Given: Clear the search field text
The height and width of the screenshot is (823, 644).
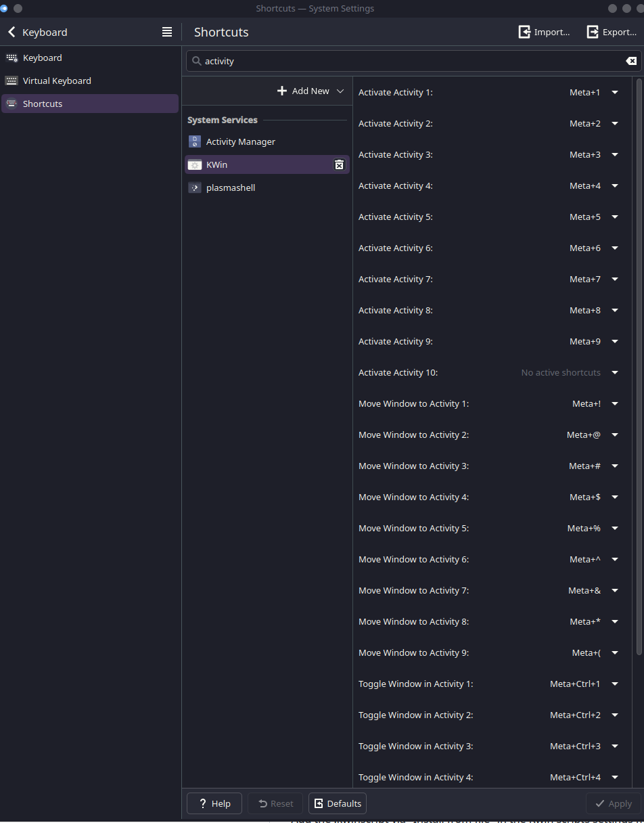Looking at the screenshot, I should pyautogui.click(x=631, y=61).
